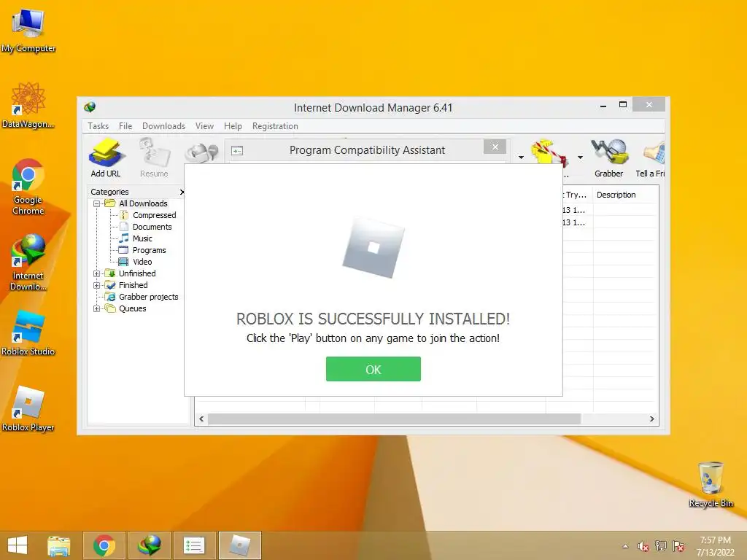Select the Programs category
Viewport: 747px width, 560px height.
(149, 251)
